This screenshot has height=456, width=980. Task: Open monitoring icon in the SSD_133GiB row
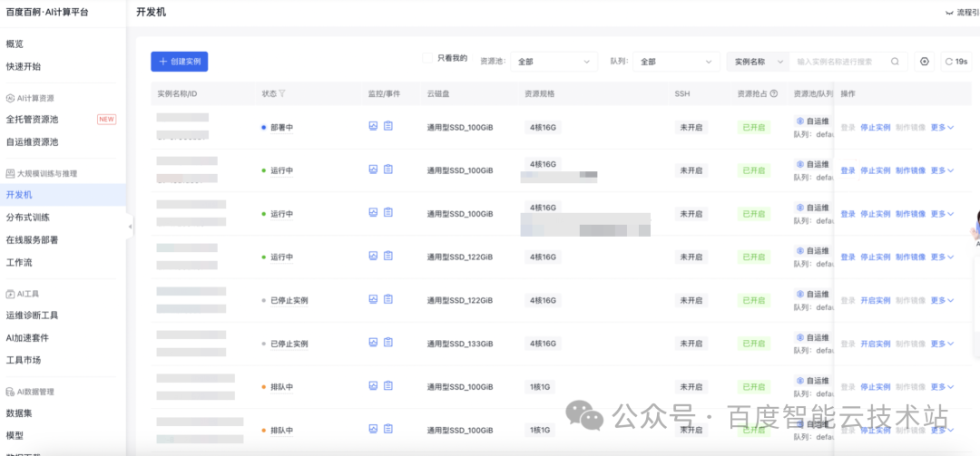tap(373, 343)
